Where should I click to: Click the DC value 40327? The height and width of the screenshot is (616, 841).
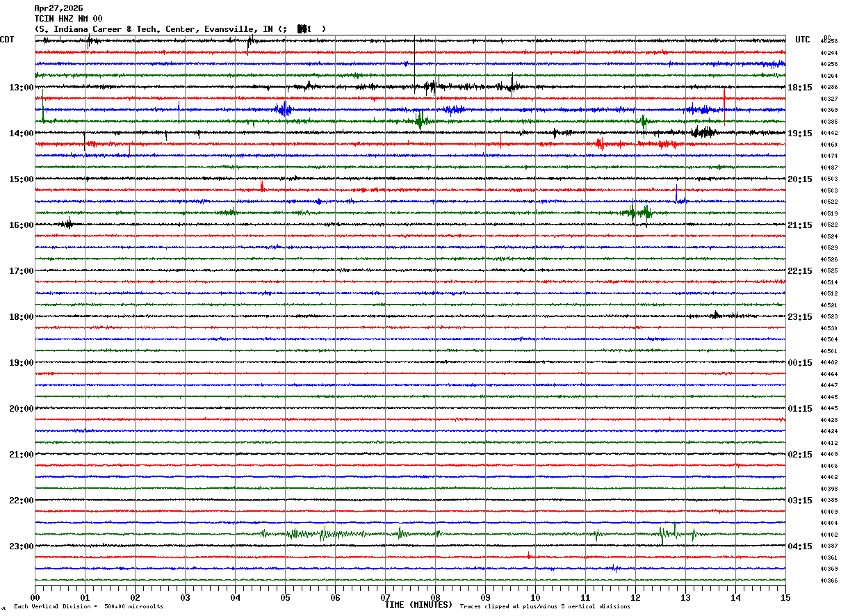pos(829,99)
